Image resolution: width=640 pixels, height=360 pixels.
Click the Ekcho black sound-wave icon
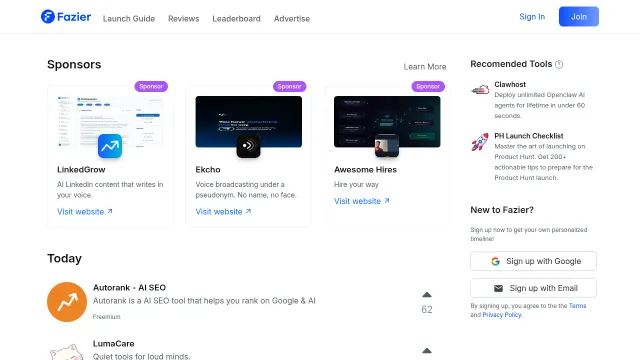(x=248, y=146)
